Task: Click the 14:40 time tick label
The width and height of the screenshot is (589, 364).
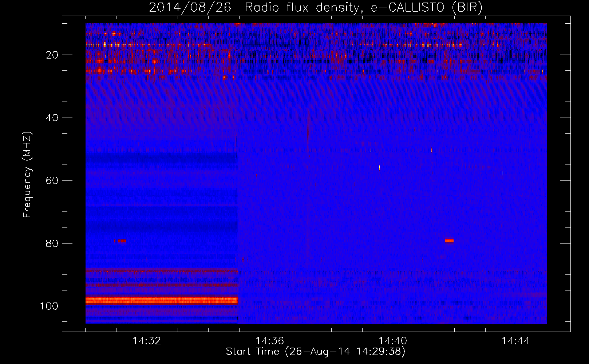Action: pyautogui.click(x=393, y=341)
